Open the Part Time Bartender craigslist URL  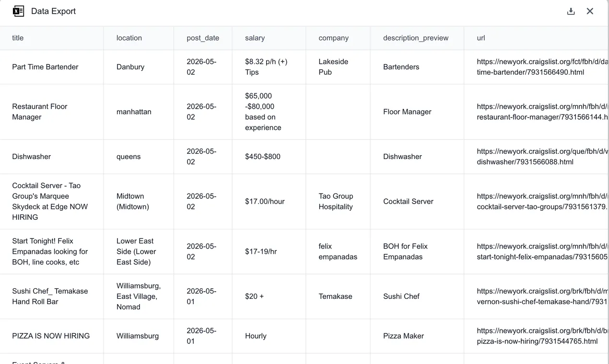tap(542, 67)
